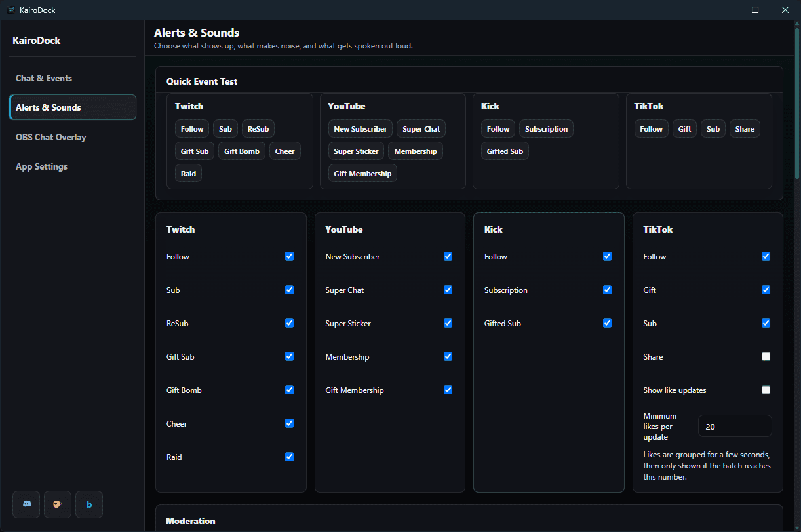The width and height of the screenshot is (801, 532).
Task: Open the Ko-fi coffee cup icon
Action: (58, 504)
